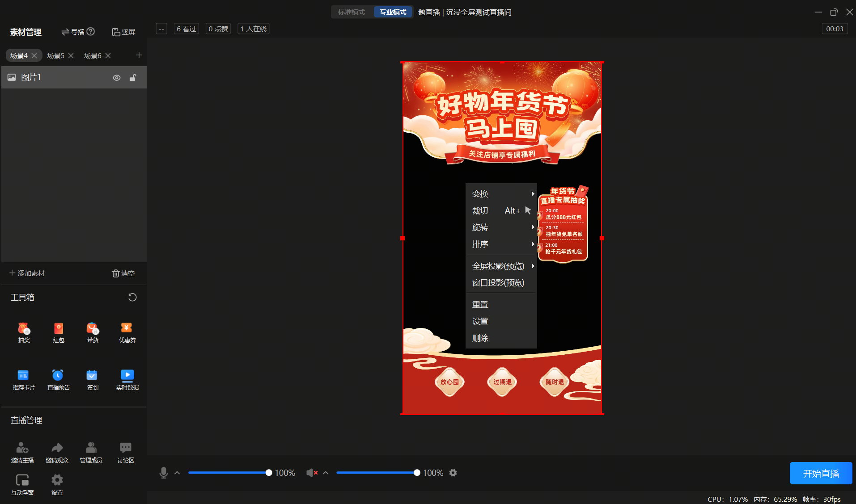Toggle visibility eye of 图片1 layer
856x504 pixels.
pos(117,78)
